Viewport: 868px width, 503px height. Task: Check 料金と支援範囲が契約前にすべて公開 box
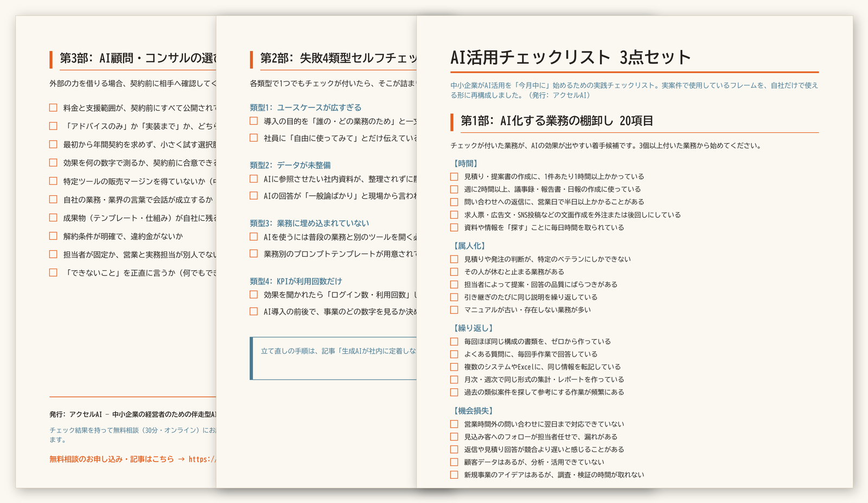click(53, 107)
